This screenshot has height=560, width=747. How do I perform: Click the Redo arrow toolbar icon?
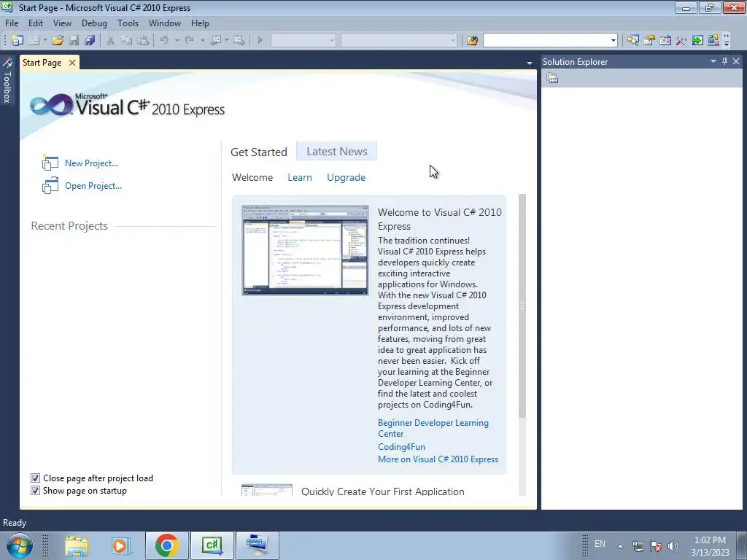pos(190,41)
